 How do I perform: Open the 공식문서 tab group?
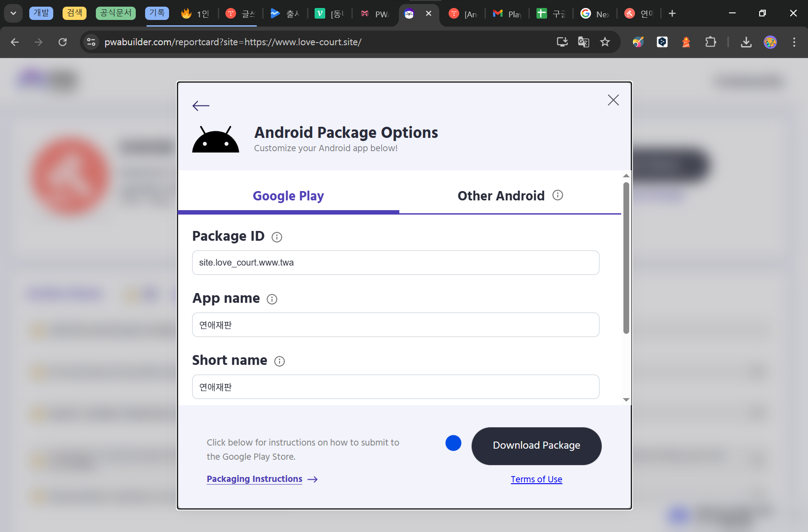tap(116, 13)
